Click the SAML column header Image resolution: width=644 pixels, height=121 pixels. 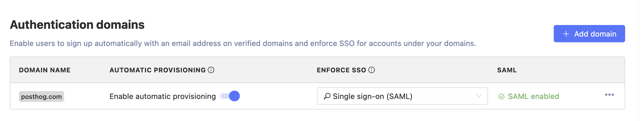(507, 70)
